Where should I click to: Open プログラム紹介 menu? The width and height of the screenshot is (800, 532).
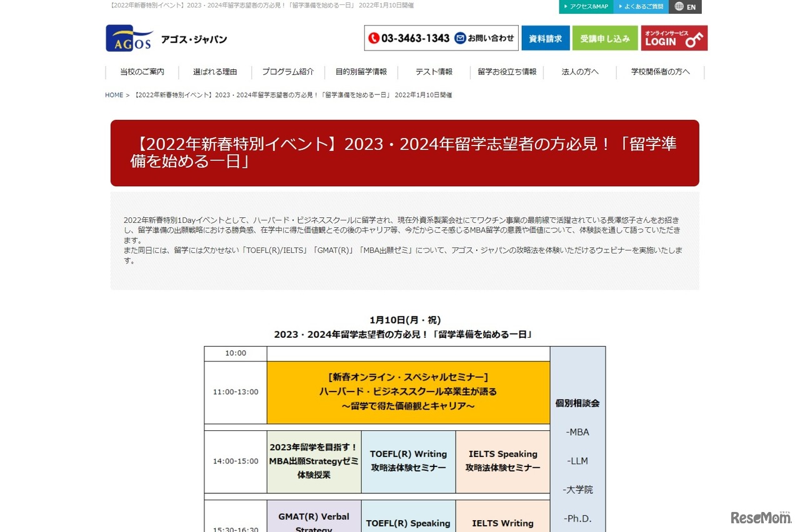pos(288,72)
